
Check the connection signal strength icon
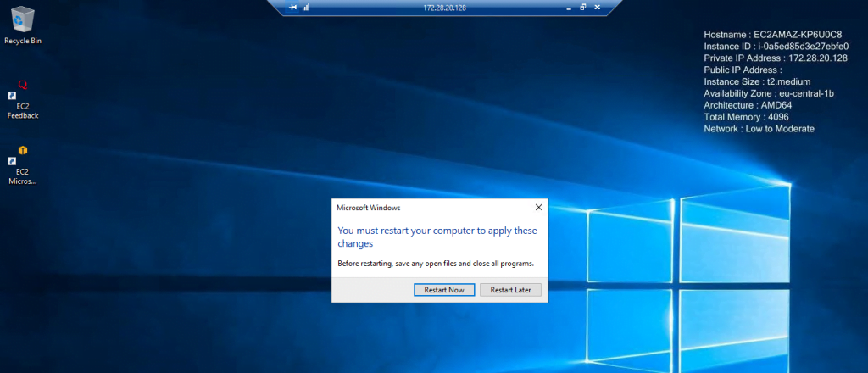click(x=306, y=7)
